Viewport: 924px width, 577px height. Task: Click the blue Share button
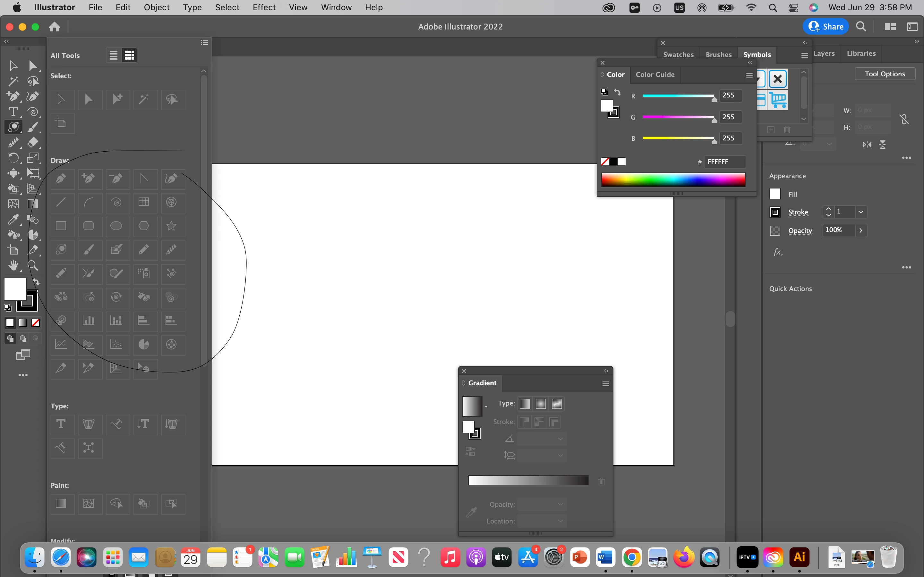click(x=826, y=27)
